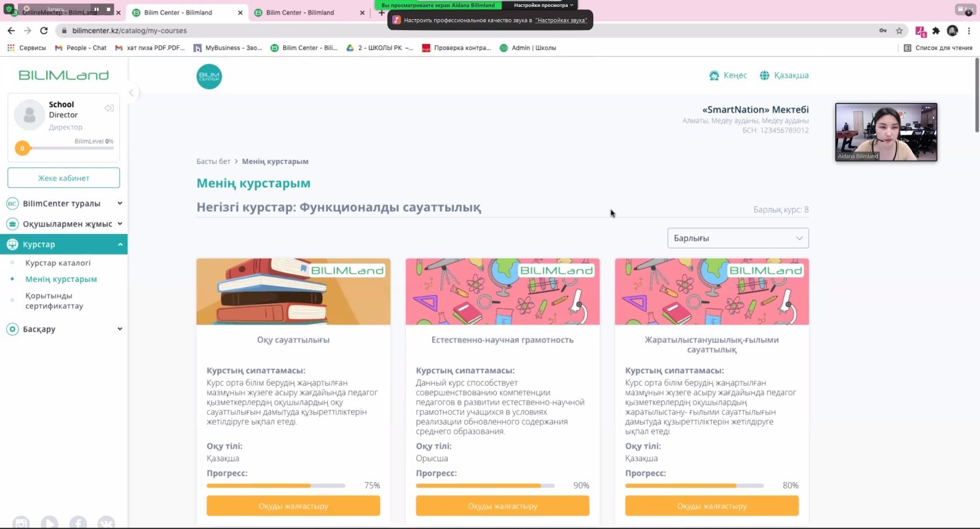Open the 2 - ШКОЛЫ РК Drive bookmark
This screenshot has height=529, width=980.
coord(380,48)
